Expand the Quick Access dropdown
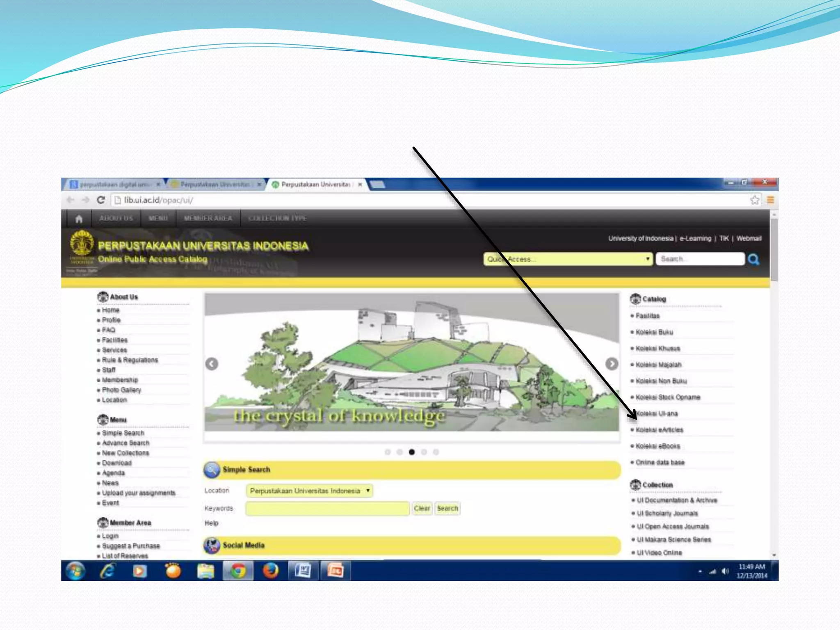The height and width of the screenshot is (630, 840). tap(568, 259)
